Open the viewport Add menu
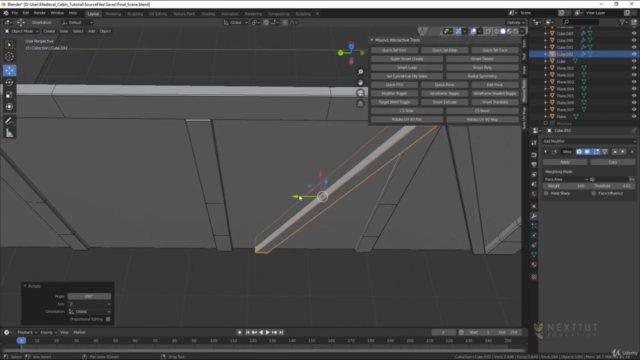640x360 pixels. click(x=91, y=31)
